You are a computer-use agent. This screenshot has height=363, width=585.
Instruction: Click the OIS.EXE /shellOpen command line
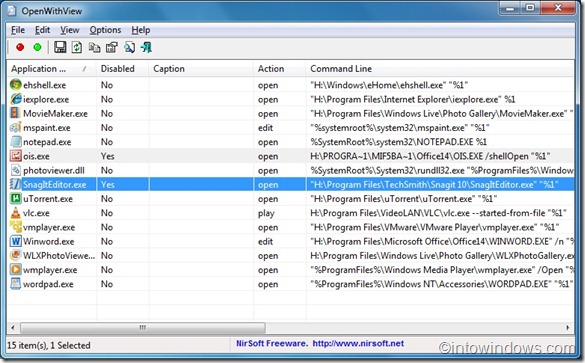tap(430, 156)
